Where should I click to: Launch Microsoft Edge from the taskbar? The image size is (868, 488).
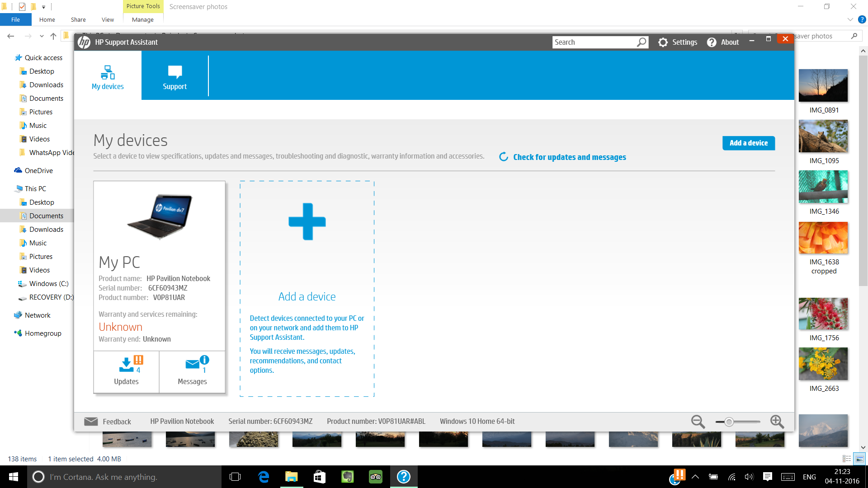pos(264,477)
